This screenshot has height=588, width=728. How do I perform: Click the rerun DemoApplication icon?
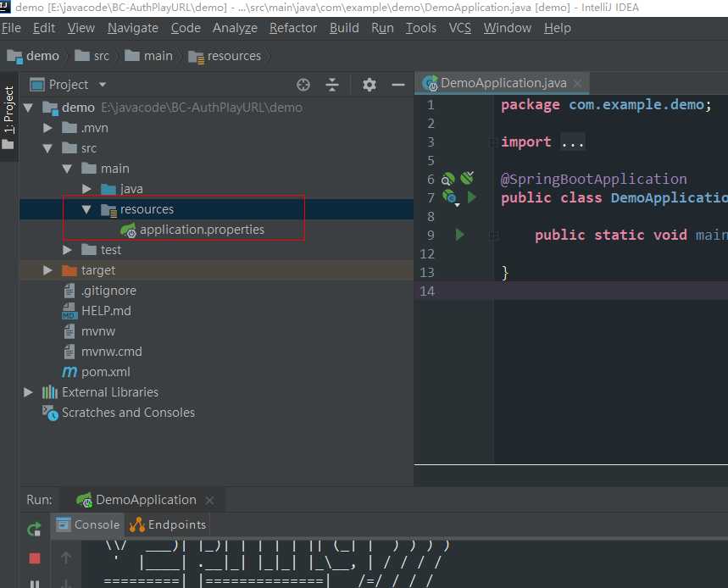pos(34,530)
